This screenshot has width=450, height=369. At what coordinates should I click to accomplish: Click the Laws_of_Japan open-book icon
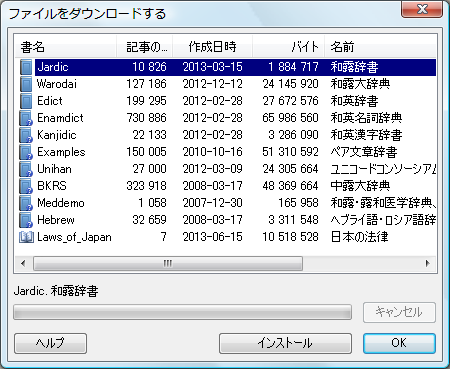(26, 237)
